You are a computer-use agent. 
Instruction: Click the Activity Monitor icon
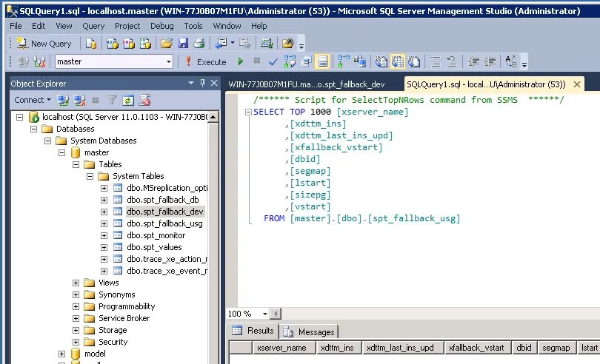tap(267, 44)
